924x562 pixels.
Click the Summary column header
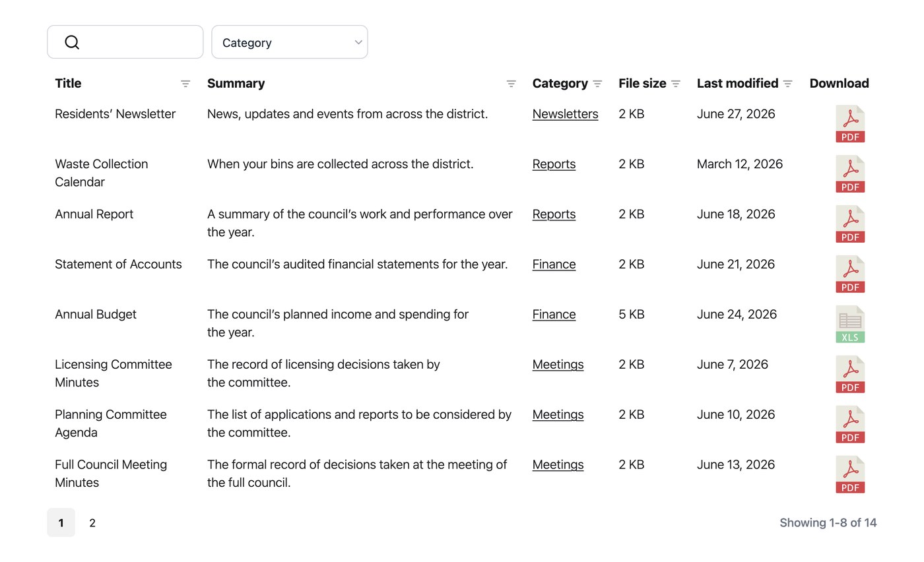click(236, 83)
